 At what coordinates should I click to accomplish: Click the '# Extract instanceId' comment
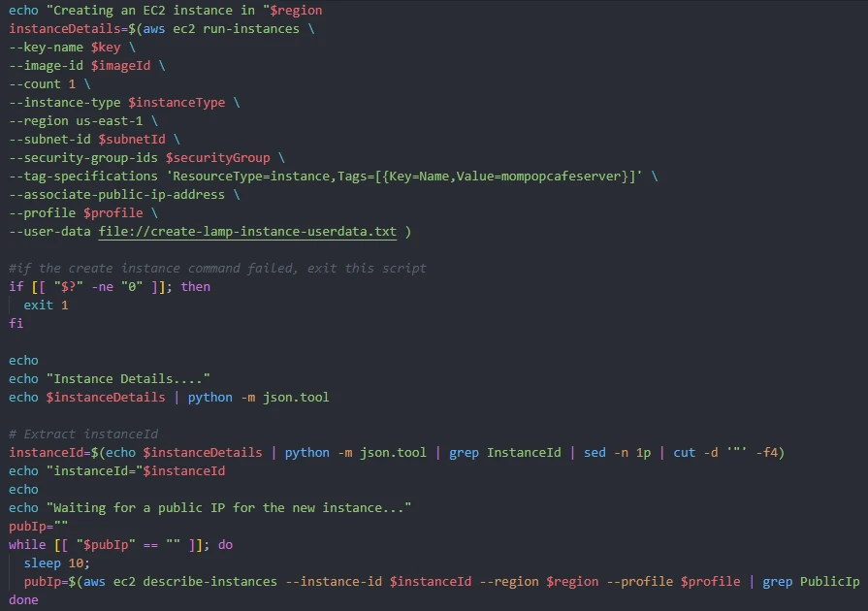pos(83,434)
